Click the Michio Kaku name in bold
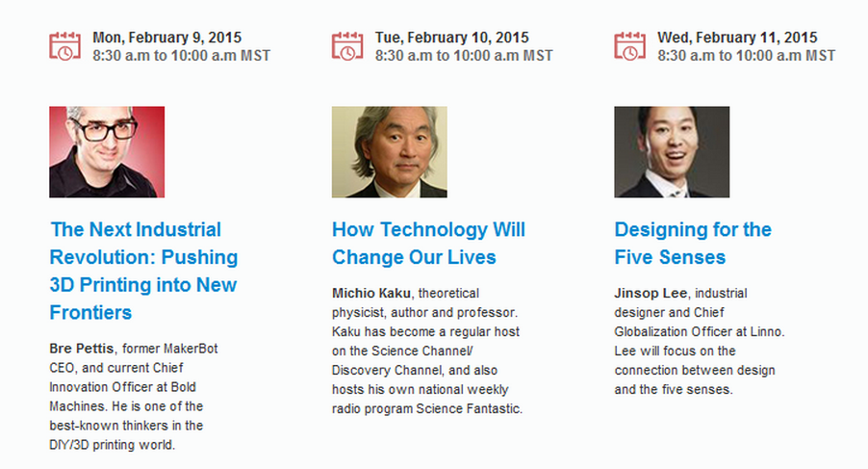The image size is (868, 469). 371,293
